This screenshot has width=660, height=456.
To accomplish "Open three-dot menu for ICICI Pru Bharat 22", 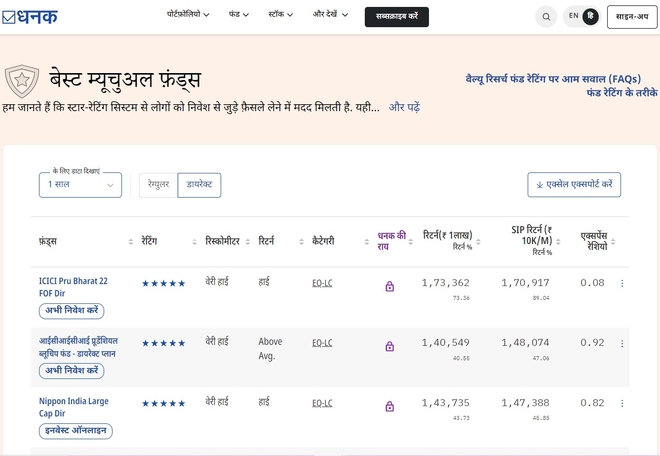I will pos(622,284).
